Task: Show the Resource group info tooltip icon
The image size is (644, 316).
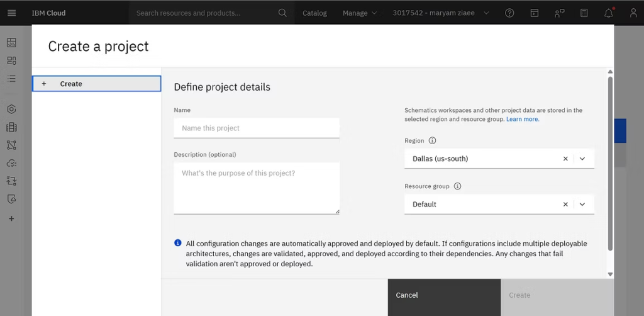Action: pos(458,186)
